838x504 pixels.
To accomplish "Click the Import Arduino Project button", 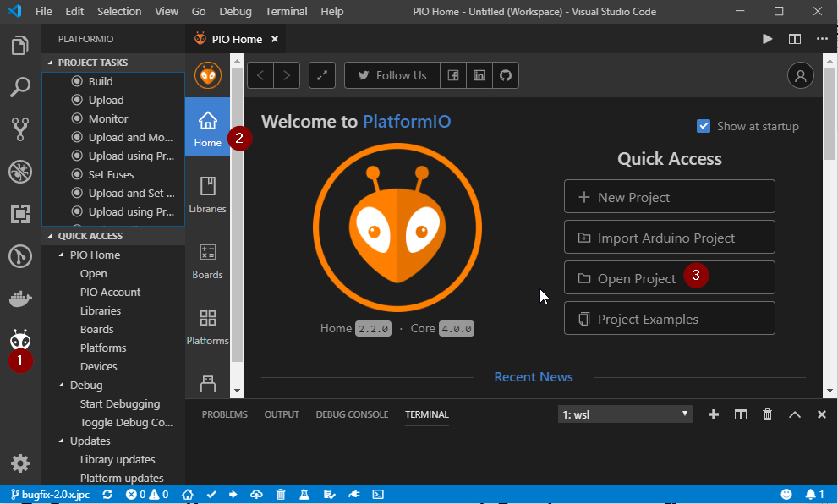I will (669, 238).
